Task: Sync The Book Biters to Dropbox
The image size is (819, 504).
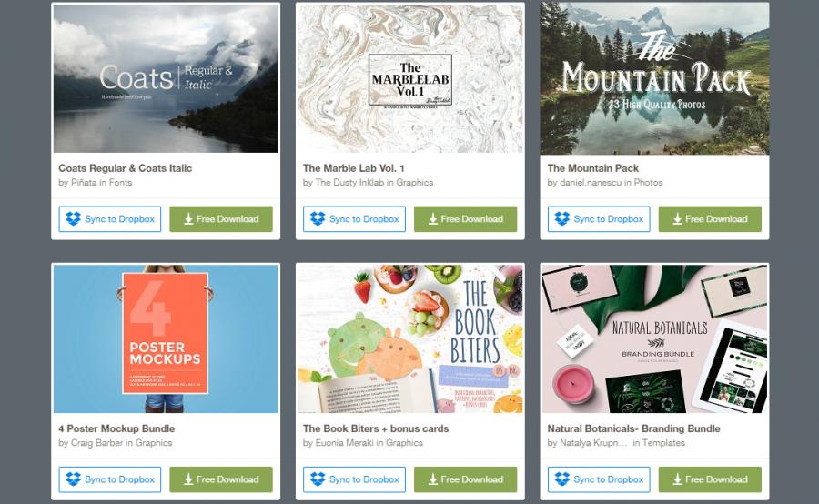Action: [x=354, y=479]
